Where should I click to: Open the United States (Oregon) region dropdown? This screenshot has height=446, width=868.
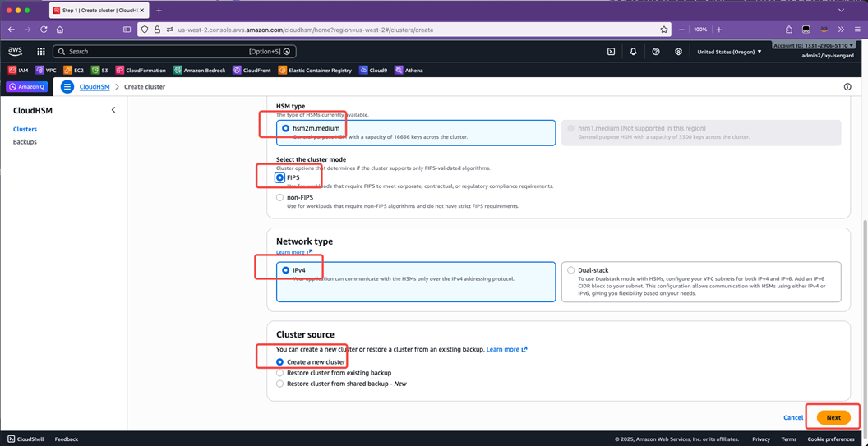[x=729, y=52]
